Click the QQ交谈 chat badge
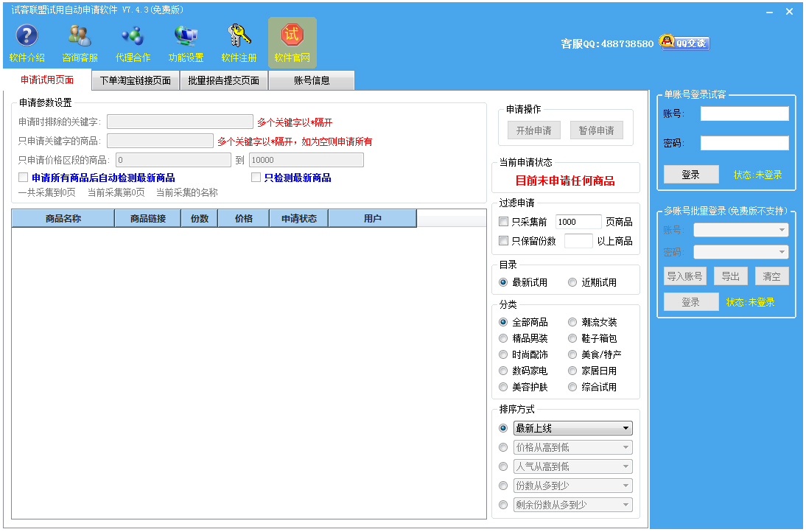This screenshot has height=532, width=806. click(684, 43)
